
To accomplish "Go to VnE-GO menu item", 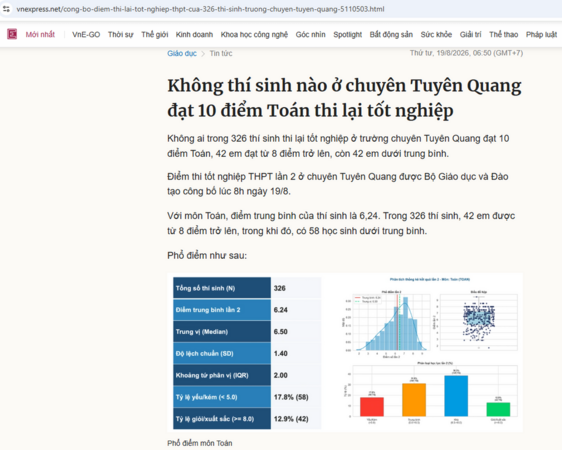I will coord(86,34).
